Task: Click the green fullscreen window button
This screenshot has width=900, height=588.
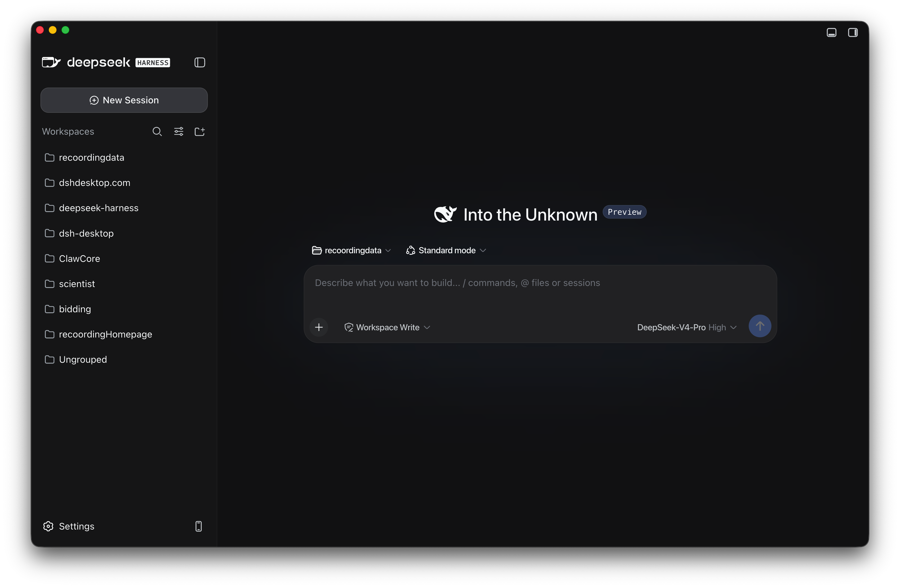Action: 65,30
